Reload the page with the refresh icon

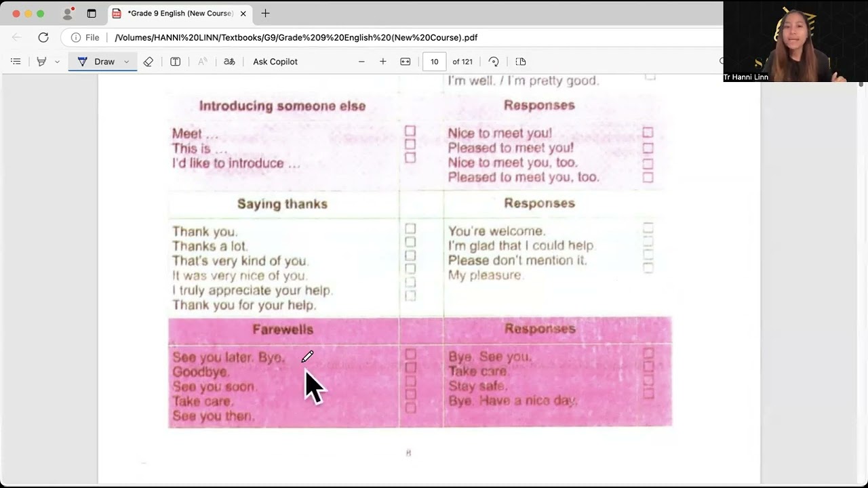[x=43, y=37]
